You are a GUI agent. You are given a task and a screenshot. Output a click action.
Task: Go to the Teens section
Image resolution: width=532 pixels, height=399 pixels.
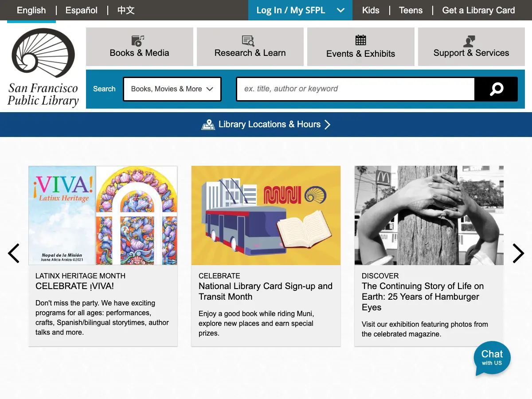[411, 10]
